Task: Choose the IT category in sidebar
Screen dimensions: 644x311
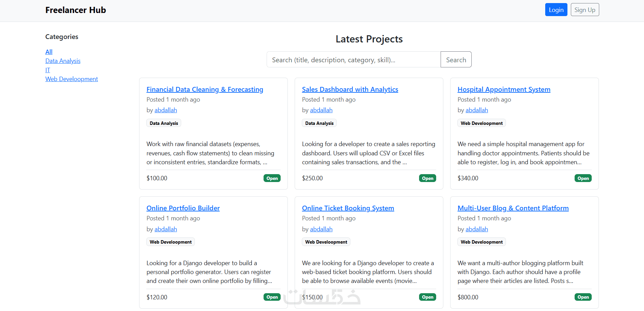Action: point(48,70)
